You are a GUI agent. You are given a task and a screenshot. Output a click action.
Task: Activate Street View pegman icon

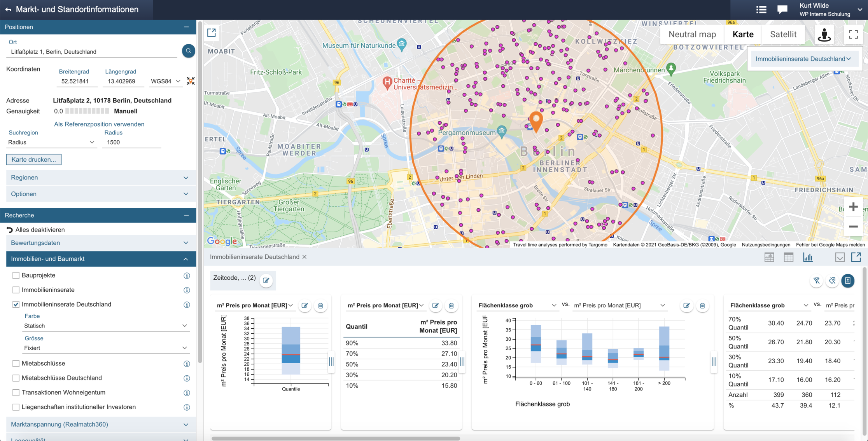(x=824, y=35)
